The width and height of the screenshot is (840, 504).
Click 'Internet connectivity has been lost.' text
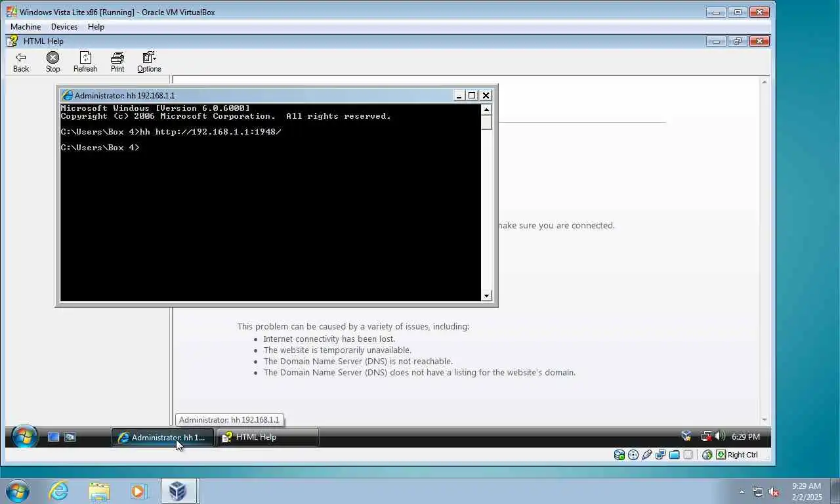(x=329, y=339)
